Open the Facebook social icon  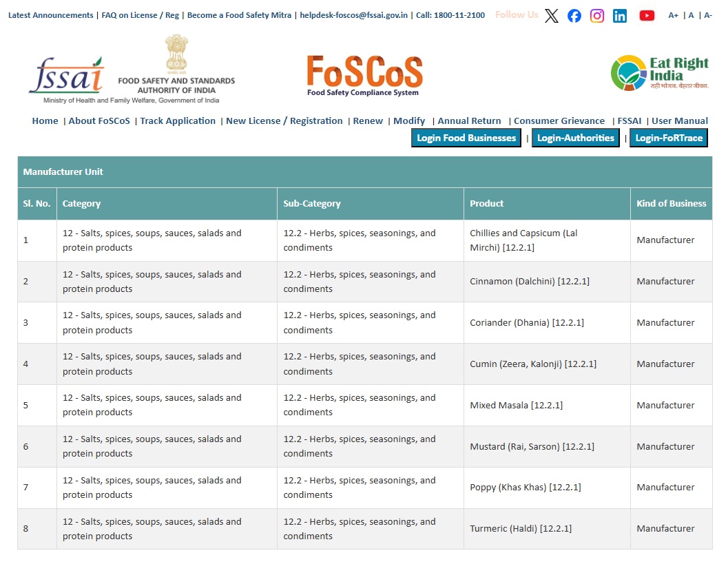click(x=574, y=16)
